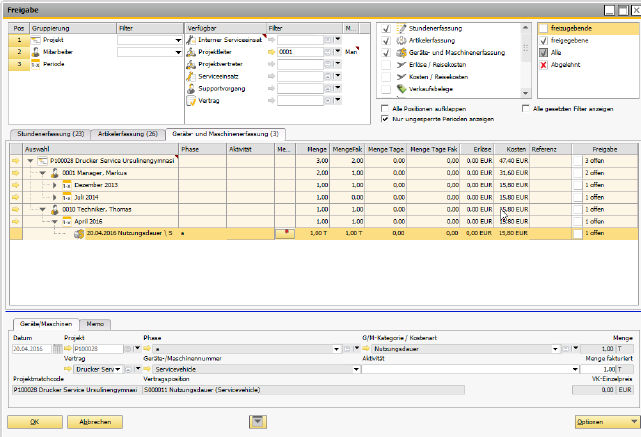Open the Projekt filter dropdown in Gruppierung
Image resolution: width=641 pixels, height=437 pixels.
pos(179,39)
